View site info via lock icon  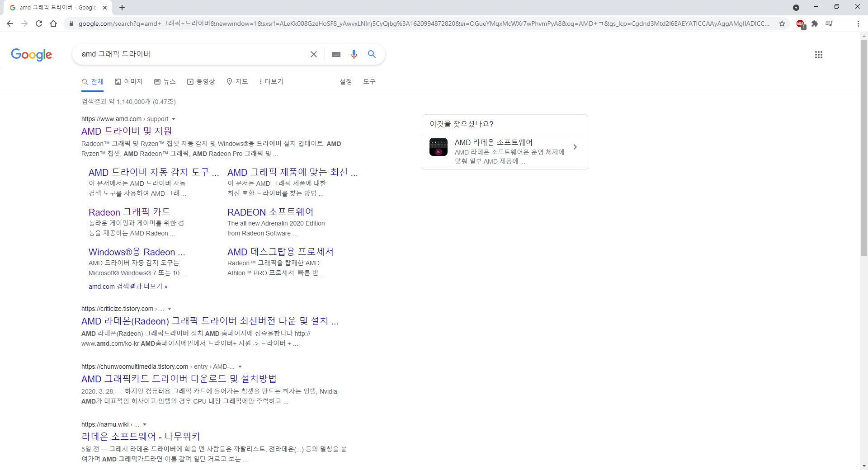pos(71,23)
